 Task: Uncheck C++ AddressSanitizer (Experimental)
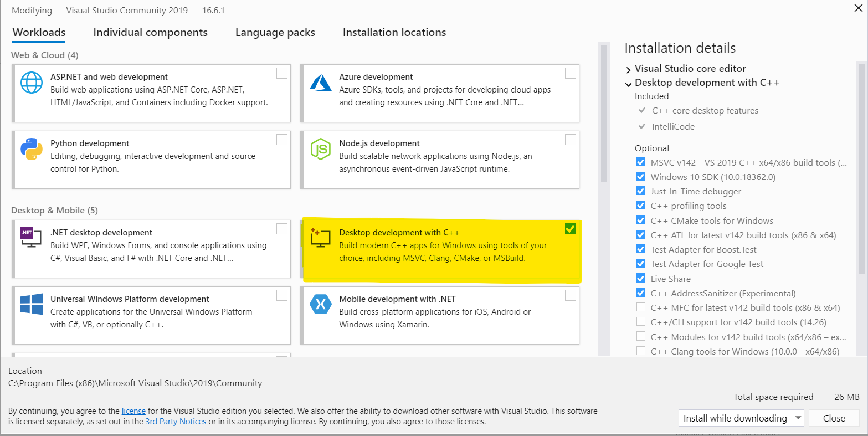tap(641, 293)
